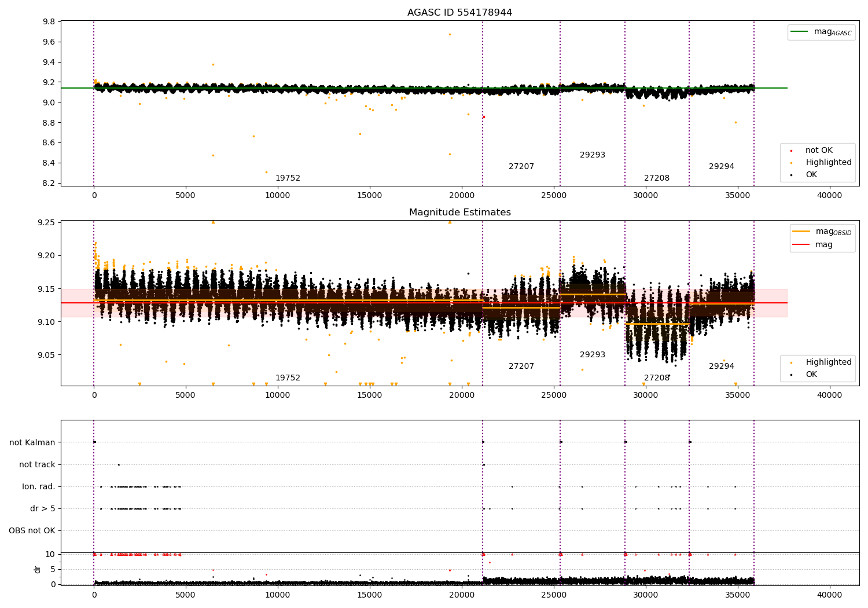Click 'OK' legend entry in Magnitude Estimates plot
This screenshot has width=868, height=608.
pyautogui.click(x=811, y=375)
